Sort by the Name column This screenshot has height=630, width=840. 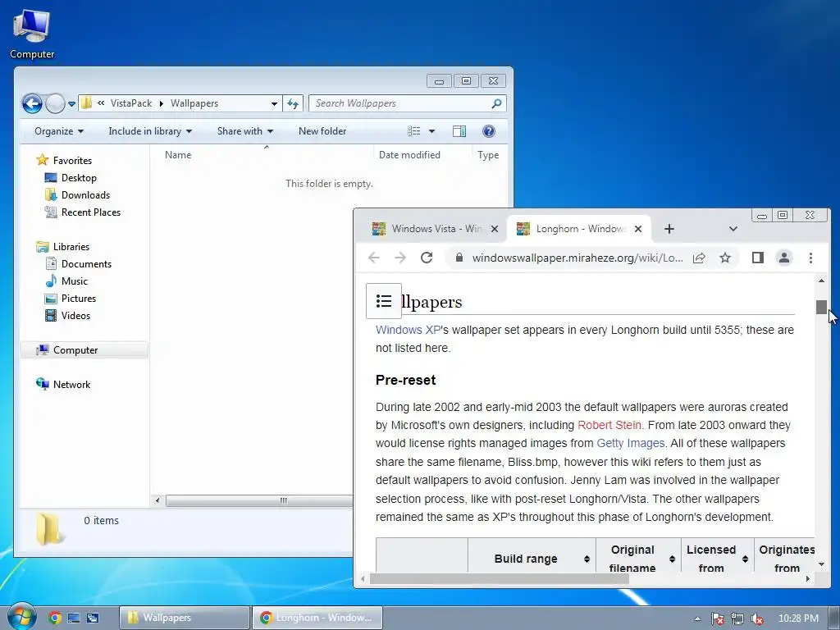pos(178,155)
